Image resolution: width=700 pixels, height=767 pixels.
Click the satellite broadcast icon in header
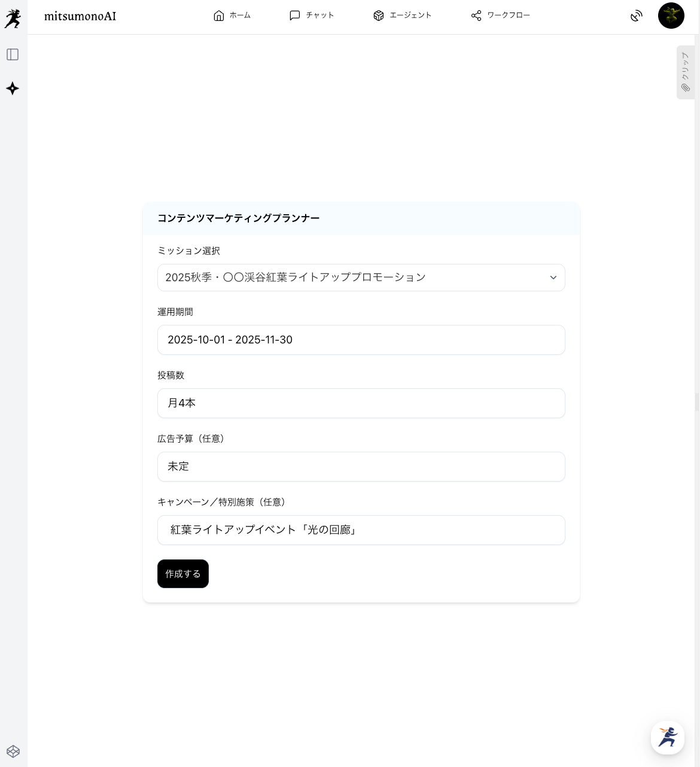(636, 16)
